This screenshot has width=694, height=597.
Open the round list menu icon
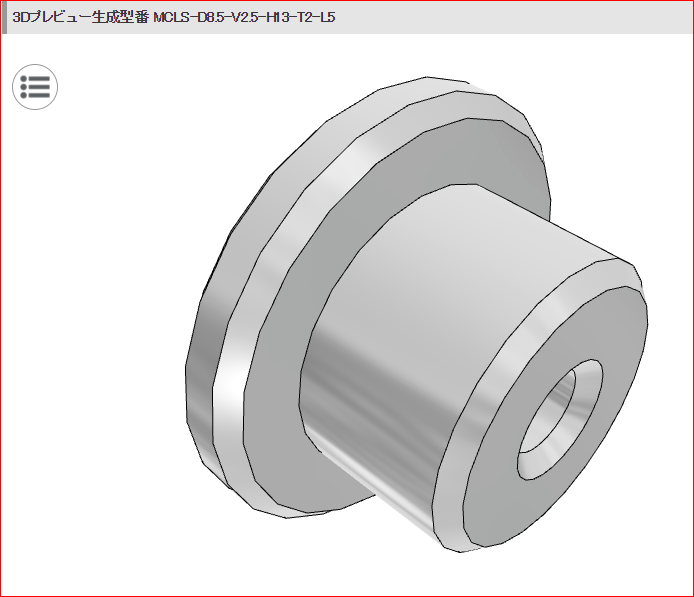35,87
